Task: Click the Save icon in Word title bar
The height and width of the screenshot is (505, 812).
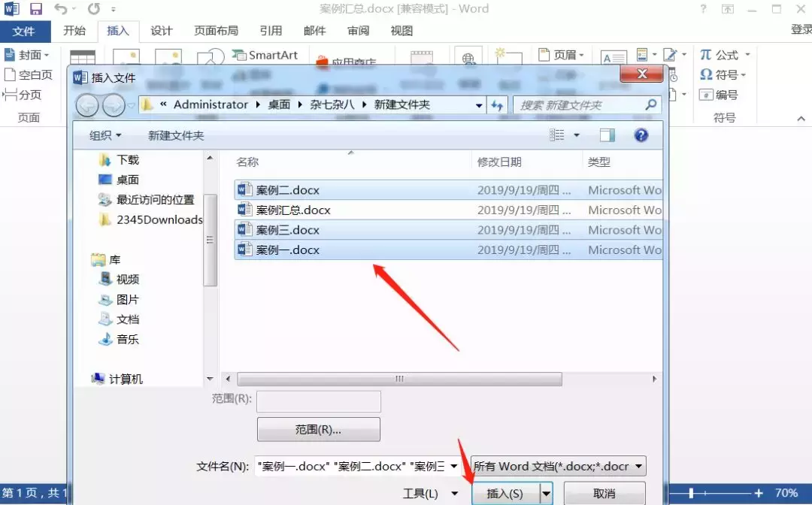Action: pos(35,9)
